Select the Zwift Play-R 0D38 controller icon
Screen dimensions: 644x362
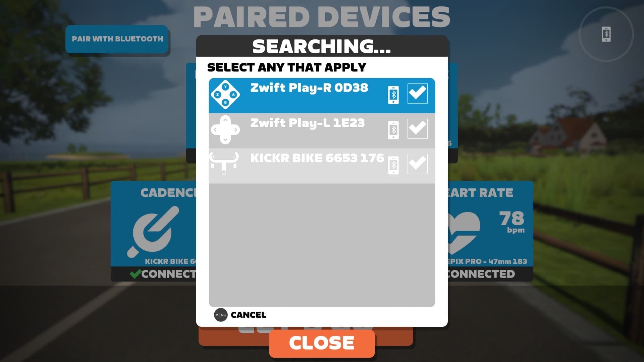[x=226, y=94]
